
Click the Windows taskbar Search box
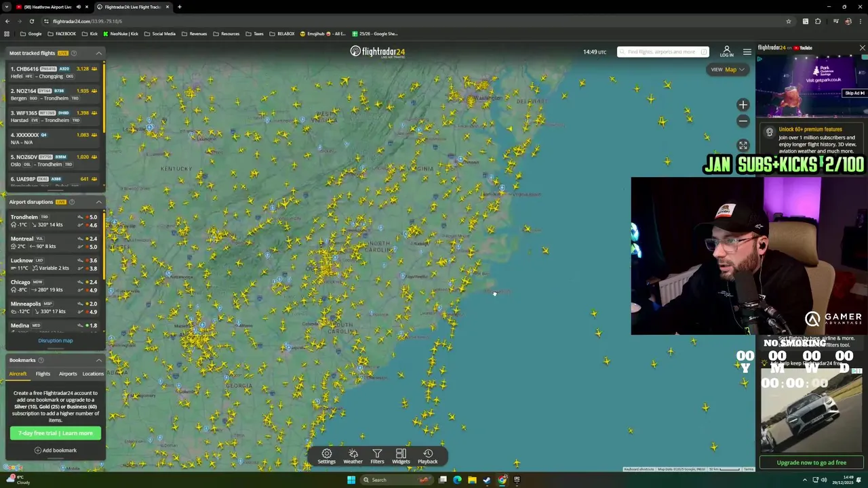[x=397, y=480]
